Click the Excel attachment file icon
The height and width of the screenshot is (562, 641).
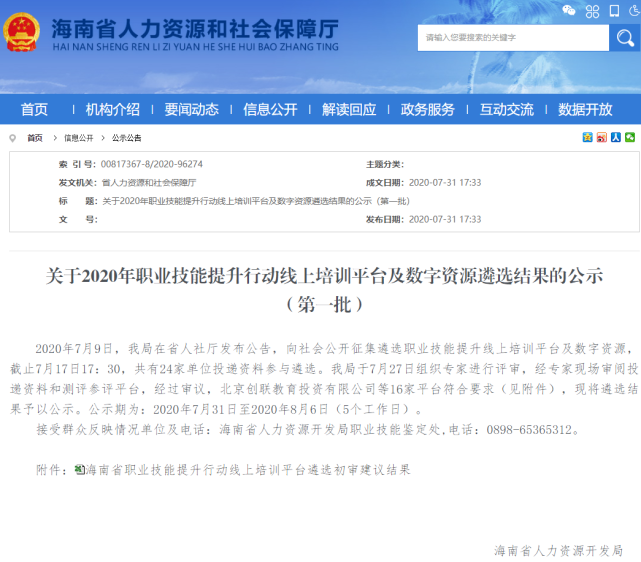tap(80, 470)
